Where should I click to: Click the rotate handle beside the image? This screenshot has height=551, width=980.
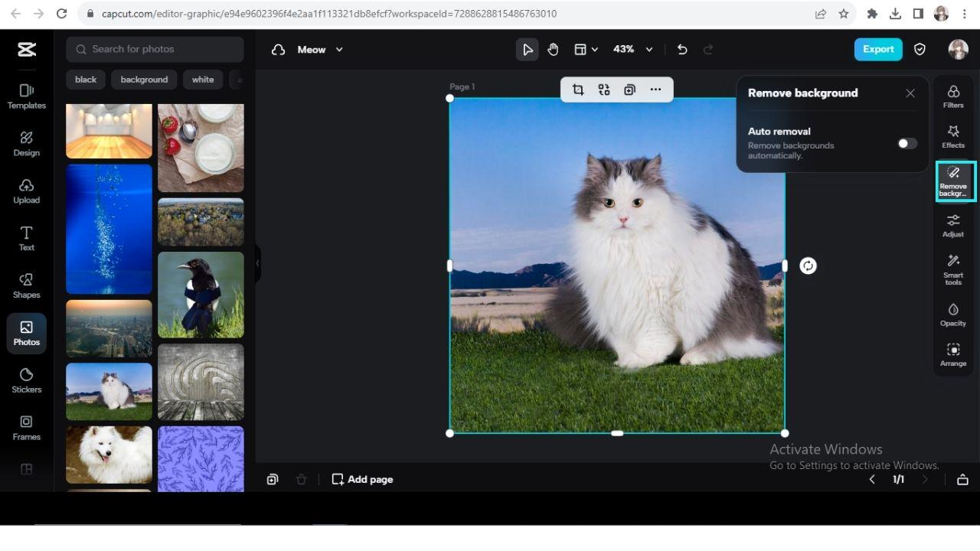click(x=808, y=266)
